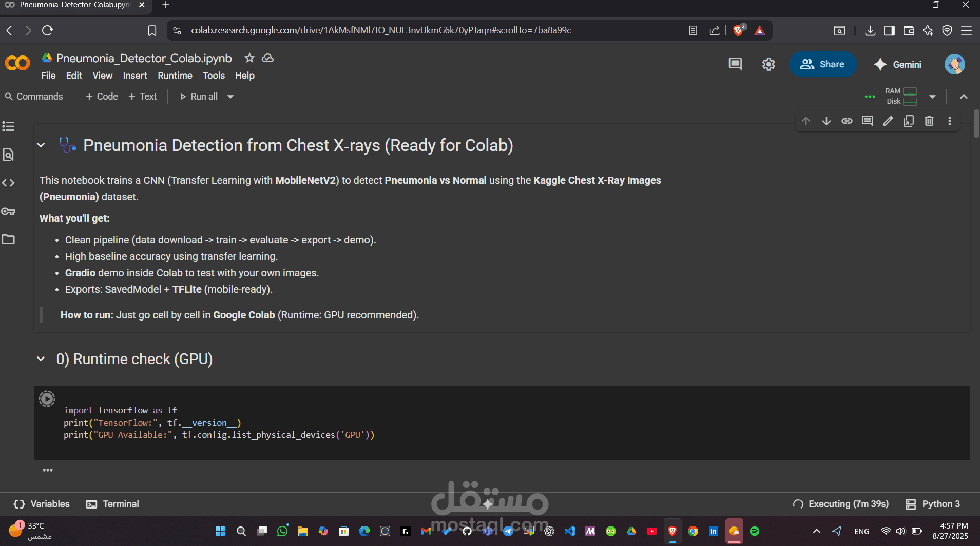Open Spotify from the taskbar
The height and width of the screenshot is (546, 980).
pyautogui.click(x=755, y=531)
